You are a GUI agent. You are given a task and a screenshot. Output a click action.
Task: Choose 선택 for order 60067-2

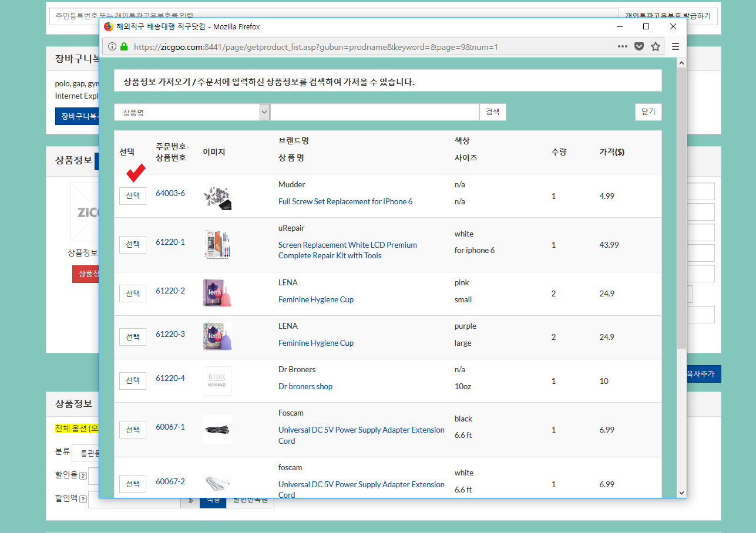click(x=133, y=484)
